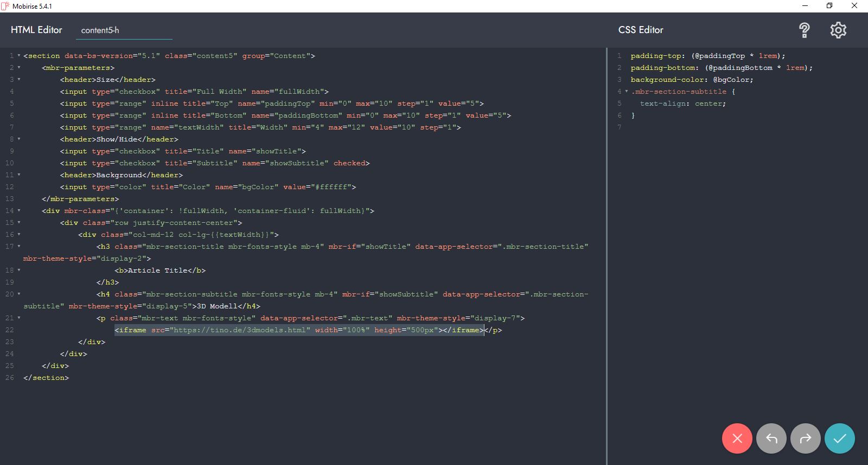Image resolution: width=868 pixels, height=465 pixels.
Task: Click the redo arrow button
Action: coord(805,438)
